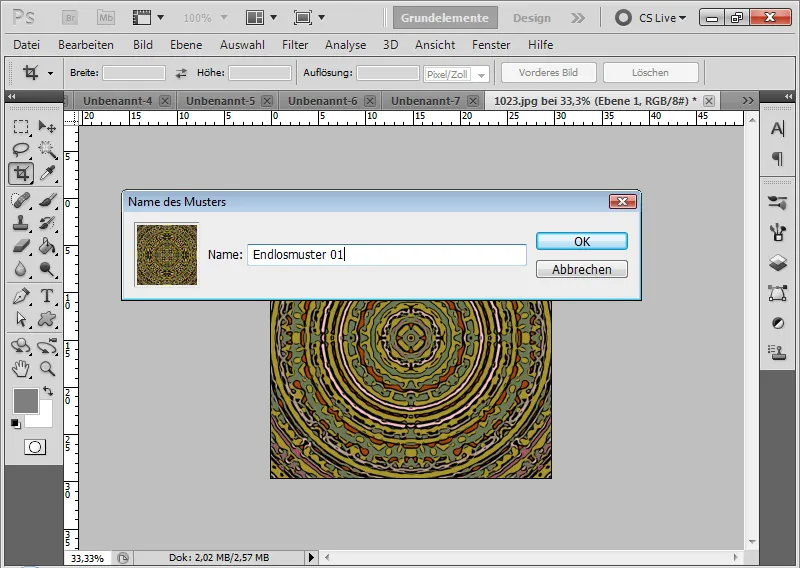Launch Adobe Bridge from top bar
Screen dimensions: 800x568
coord(70,18)
